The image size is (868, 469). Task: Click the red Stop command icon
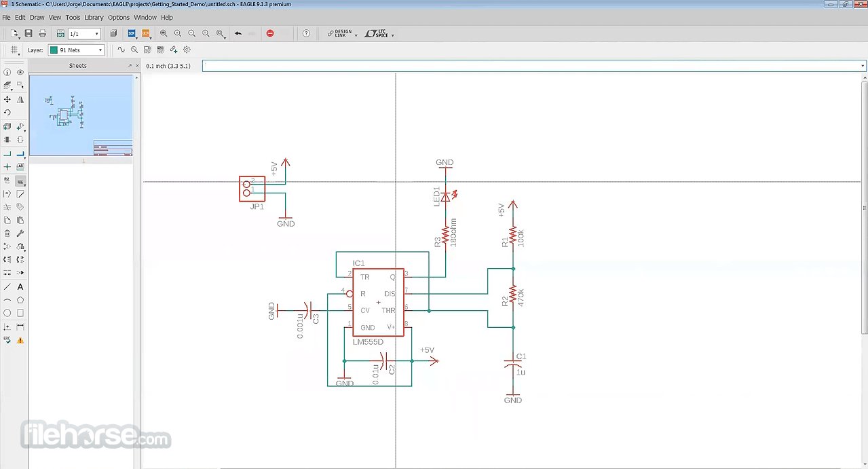[x=270, y=33]
